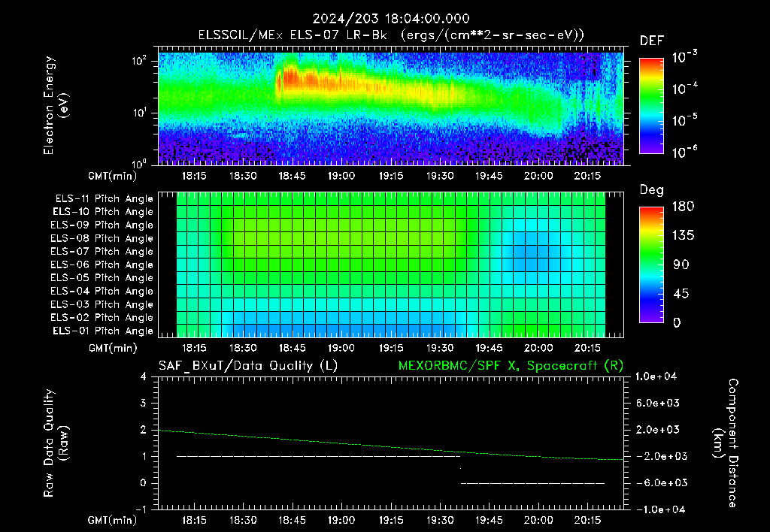Screen dimensions: 770x532
Task: Click the 90 tick on Deg scale
Action: (x=681, y=265)
